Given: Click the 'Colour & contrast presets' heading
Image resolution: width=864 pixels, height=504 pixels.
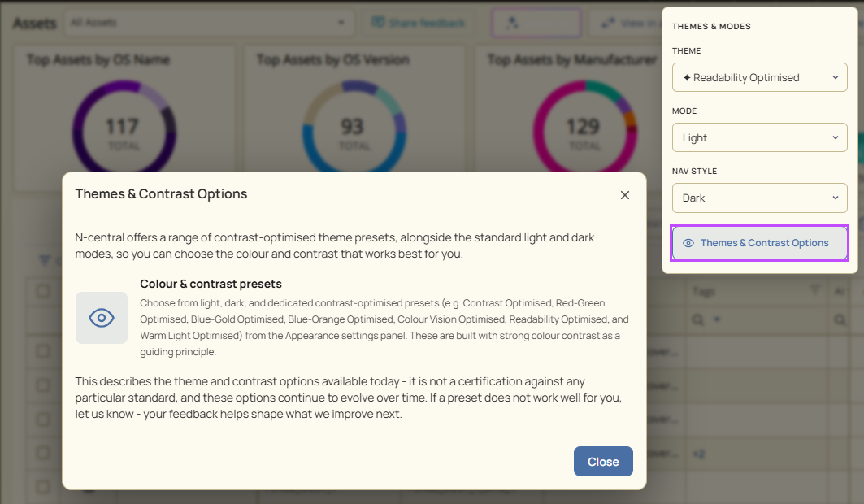Looking at the screenshot, I should pyautogui.click(x=211, y=284).
